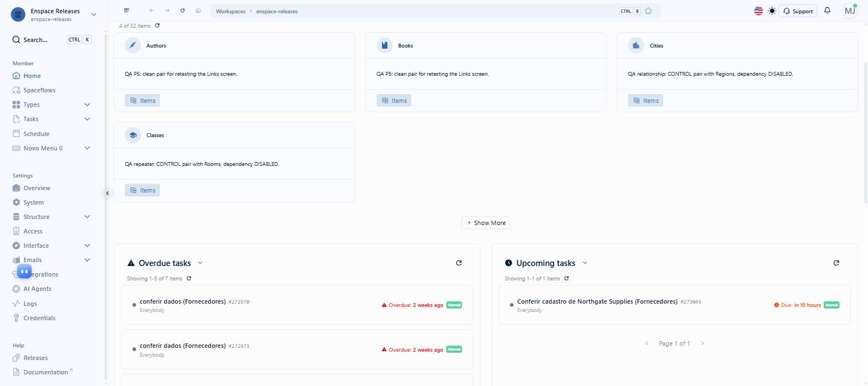Go to next page in Upcoming tasks
Screen dimensions: 868x386
702,343
